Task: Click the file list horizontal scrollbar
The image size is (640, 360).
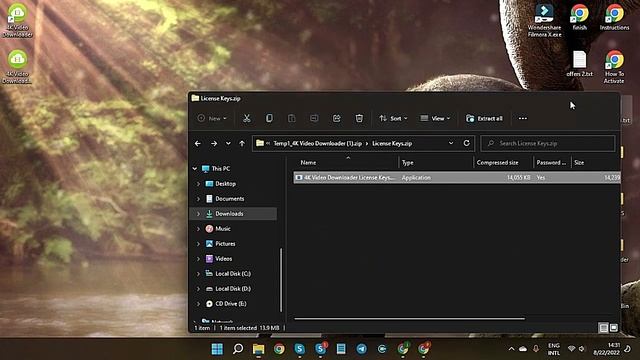Action: pos(409,319)
